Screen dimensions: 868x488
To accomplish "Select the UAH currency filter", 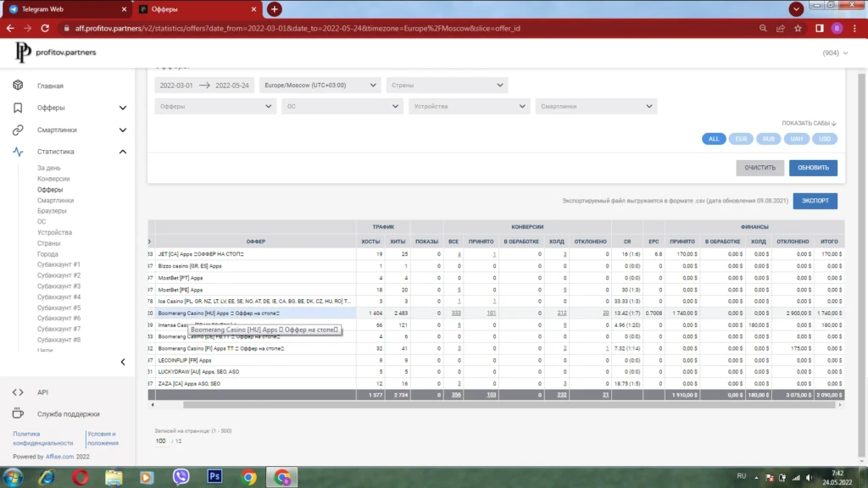I will coord(796,139).
